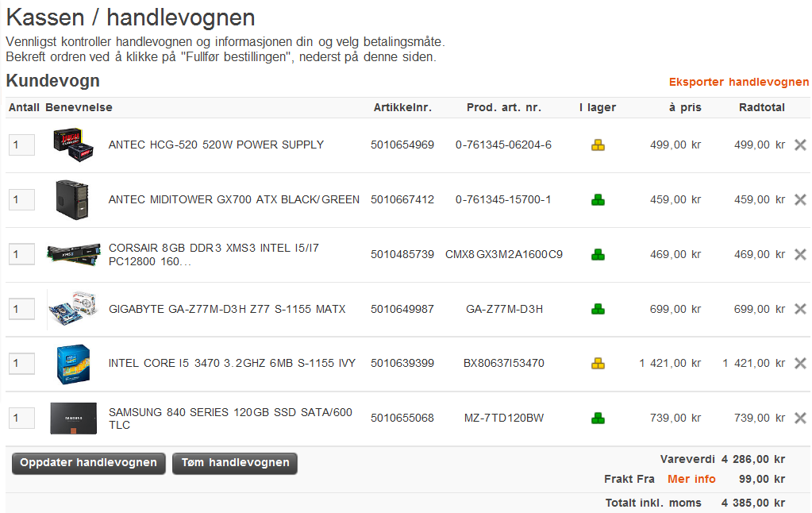Remove the ANTEC HCG-520 power supply row
The height and width of the screenshot is (513, 812).
pos(800,145)
